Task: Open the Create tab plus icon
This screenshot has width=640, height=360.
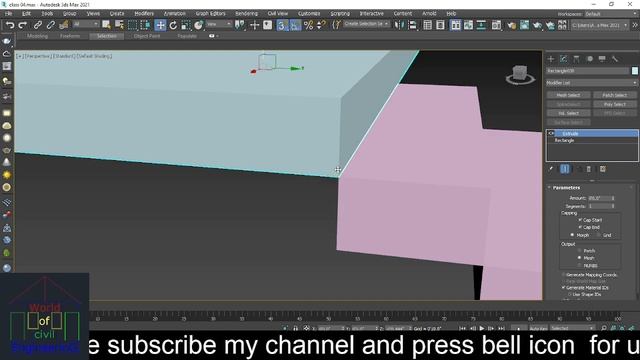Action: (x=551, y=59)
